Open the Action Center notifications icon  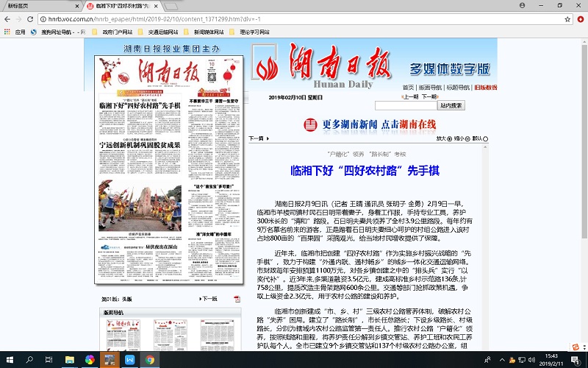[576, 360]
